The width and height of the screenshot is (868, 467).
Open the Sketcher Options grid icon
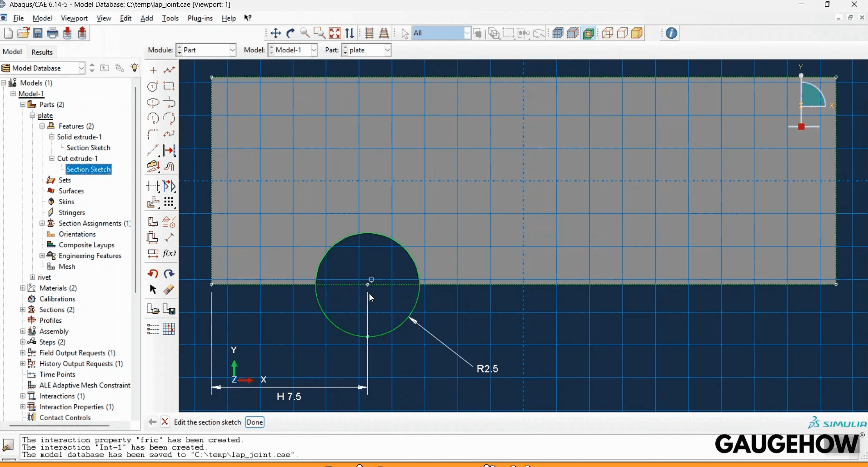coord(169,329)
